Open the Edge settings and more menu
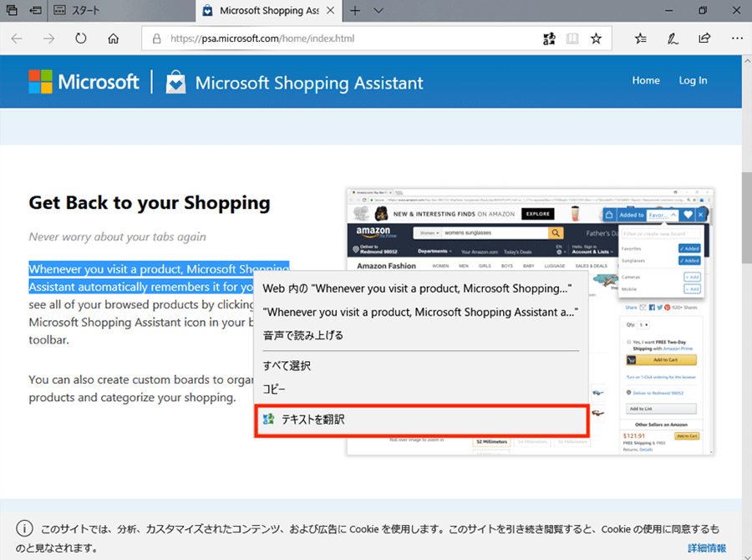This screenshot has height=560, width=752. (x=737, y=38)
